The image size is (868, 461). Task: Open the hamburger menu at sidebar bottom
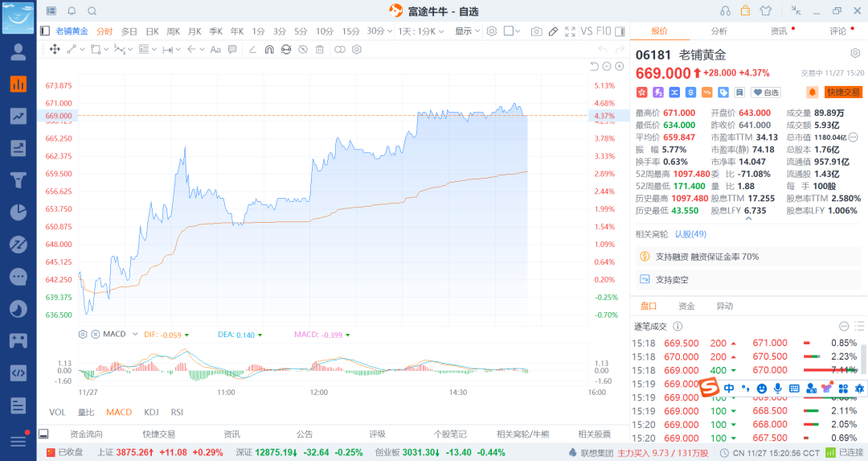18,441
